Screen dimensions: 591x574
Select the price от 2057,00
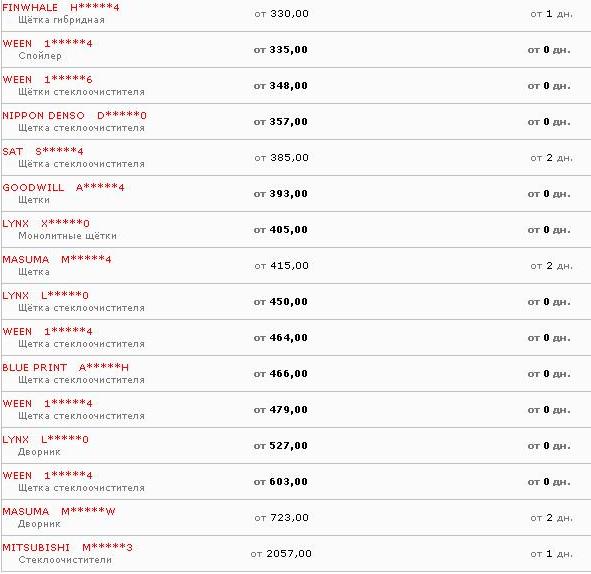[x=281, y=554]
